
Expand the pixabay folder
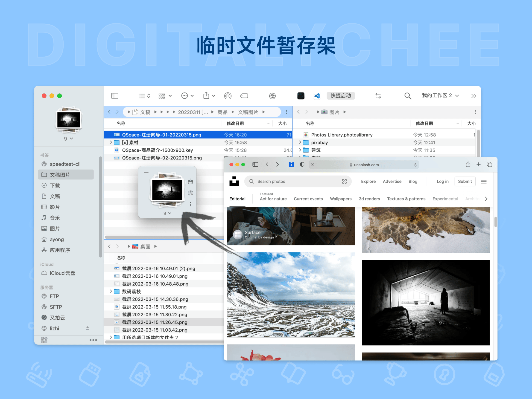300,142
